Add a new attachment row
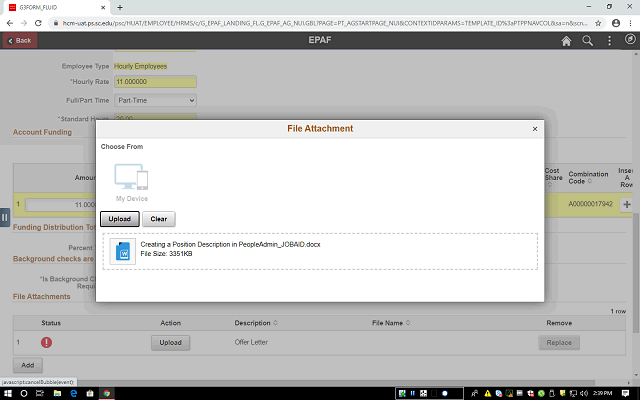 click(x=28, y=365)
